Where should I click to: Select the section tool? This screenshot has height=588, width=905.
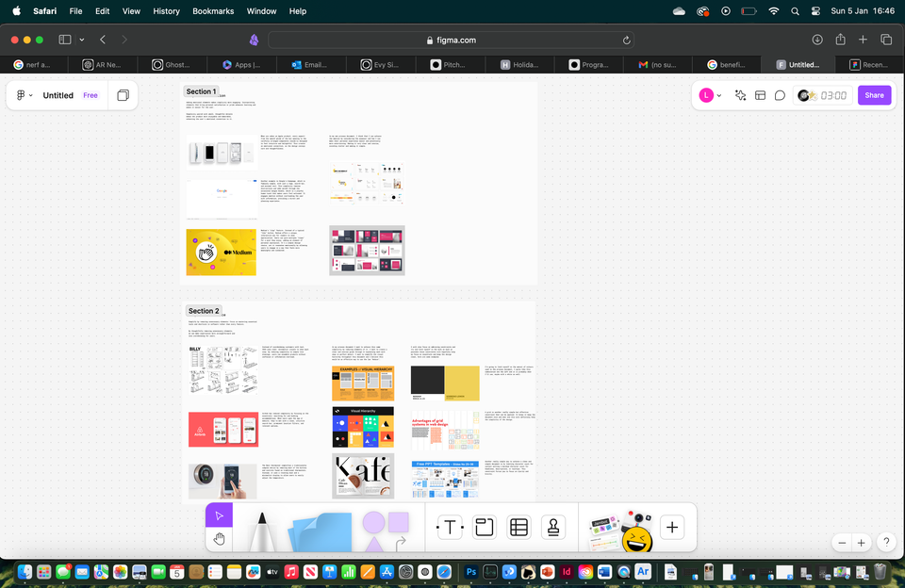(x=484, y=528)
